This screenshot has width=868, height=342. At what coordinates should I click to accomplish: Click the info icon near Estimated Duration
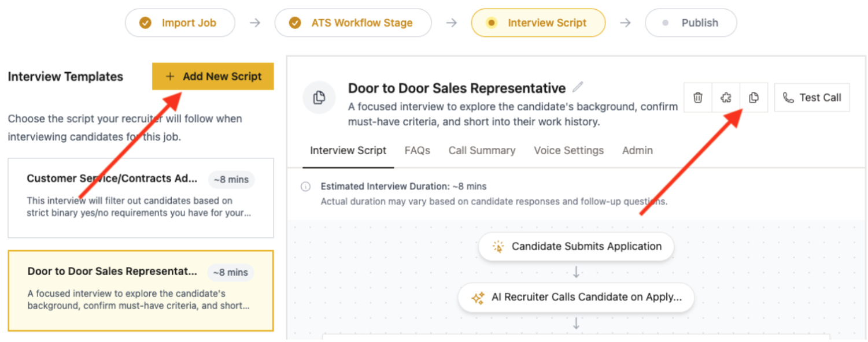305,187
